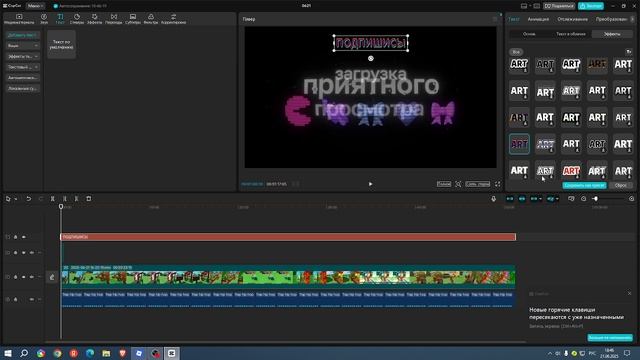Image resolution: width=640 pixels, height=360 pixels.
Task: Select the red 'подпишись' text clip in timeline
Action: click(288, 237)
